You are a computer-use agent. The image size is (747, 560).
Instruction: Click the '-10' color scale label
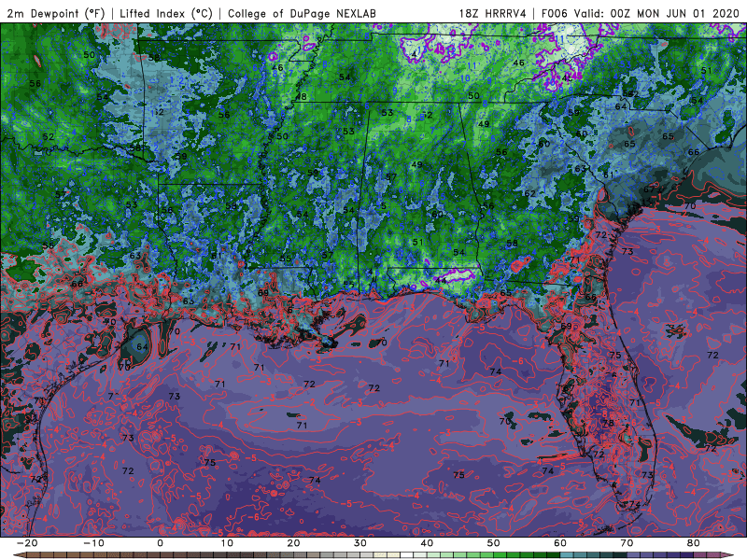pos(93,543)
